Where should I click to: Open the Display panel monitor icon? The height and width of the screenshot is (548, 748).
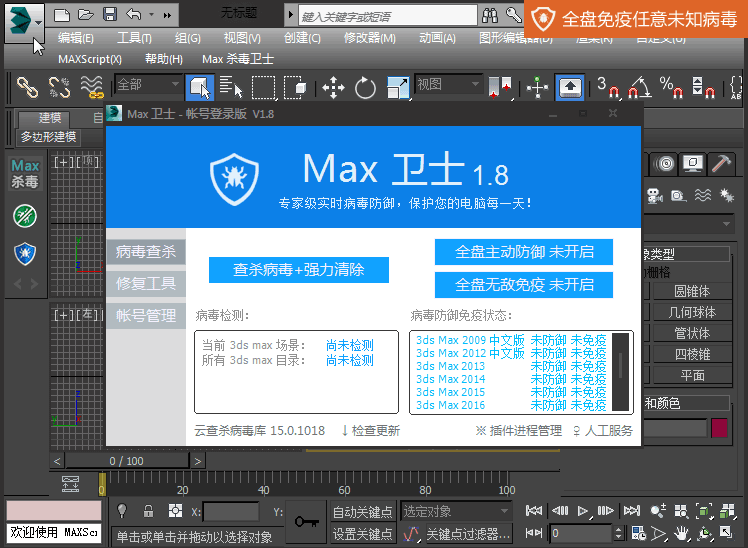693,164
